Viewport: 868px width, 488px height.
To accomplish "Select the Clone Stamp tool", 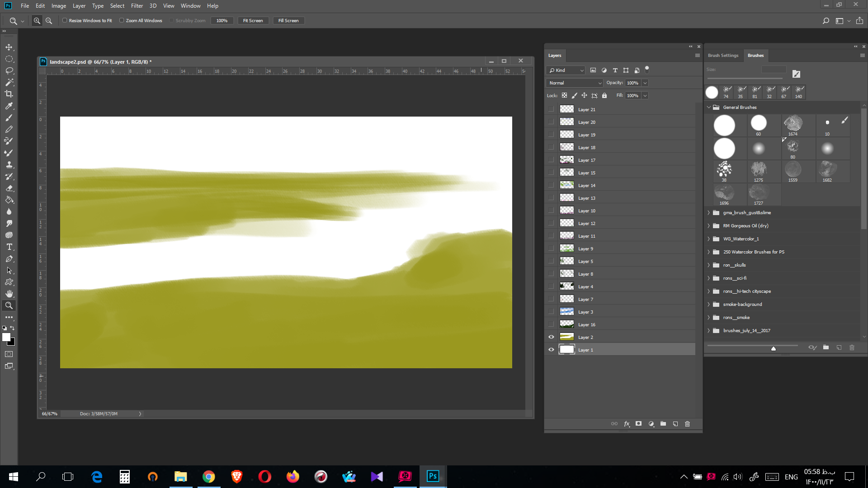I will click(9, 164).
